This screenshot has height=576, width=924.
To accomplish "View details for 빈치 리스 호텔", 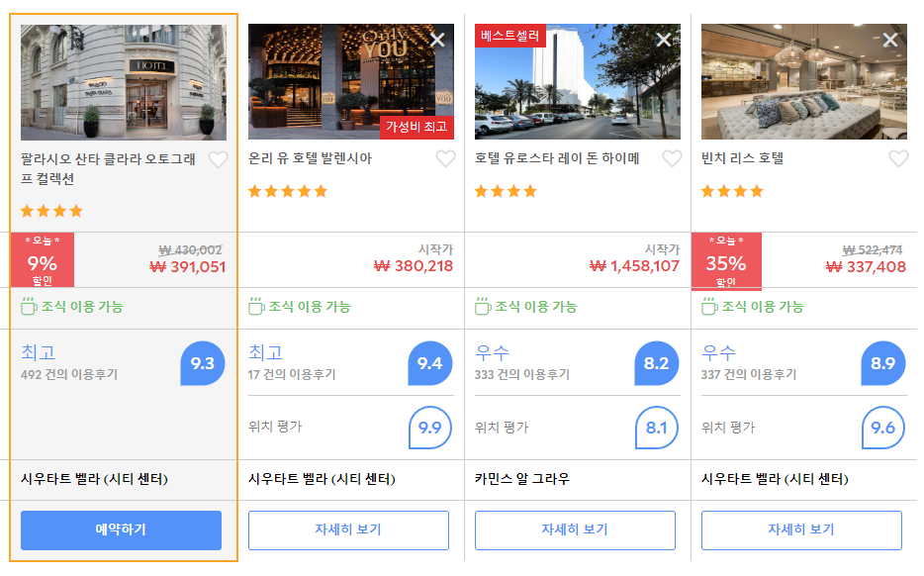I will (801, 530).
